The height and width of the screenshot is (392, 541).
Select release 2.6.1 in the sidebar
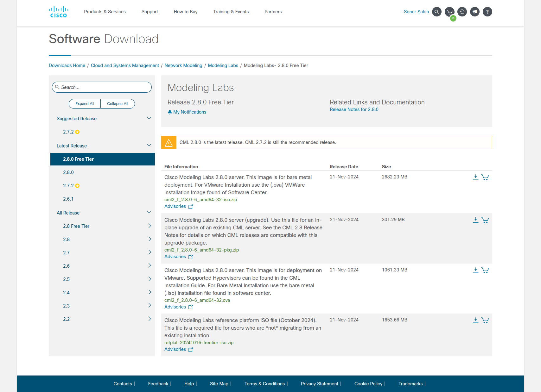68,199
